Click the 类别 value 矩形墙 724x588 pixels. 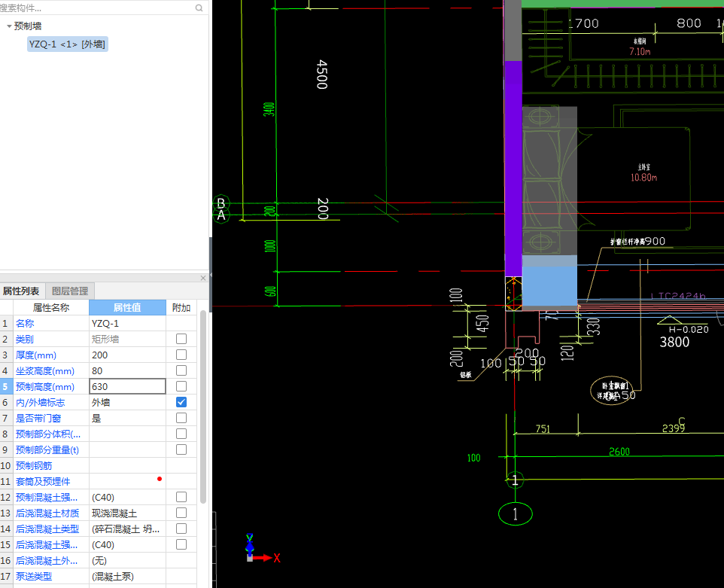127,339
